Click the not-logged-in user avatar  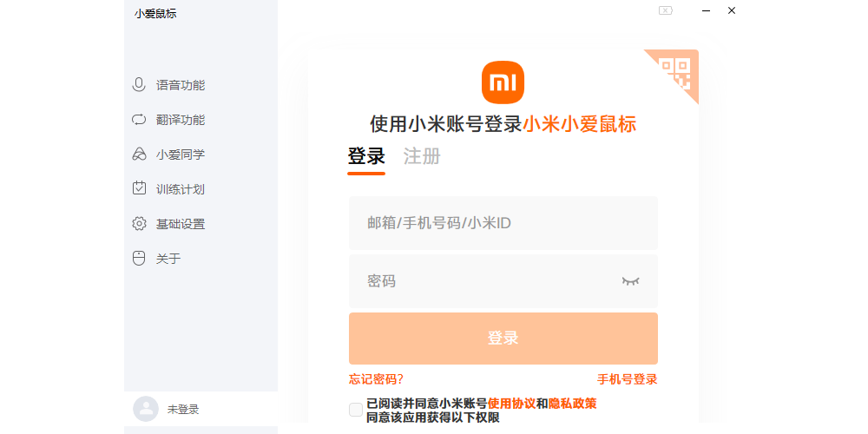[146, 409]
